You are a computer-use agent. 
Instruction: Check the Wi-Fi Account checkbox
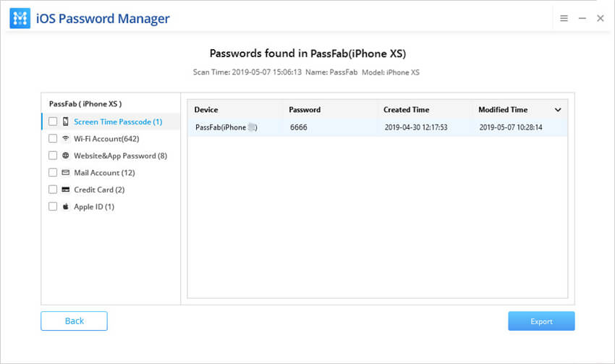pos(53,138)
